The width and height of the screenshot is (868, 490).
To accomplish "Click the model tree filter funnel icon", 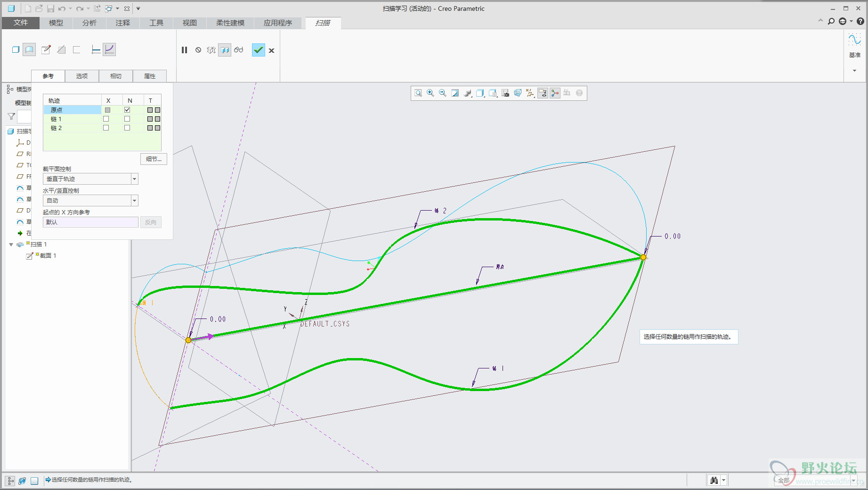I will pos(11,116).
